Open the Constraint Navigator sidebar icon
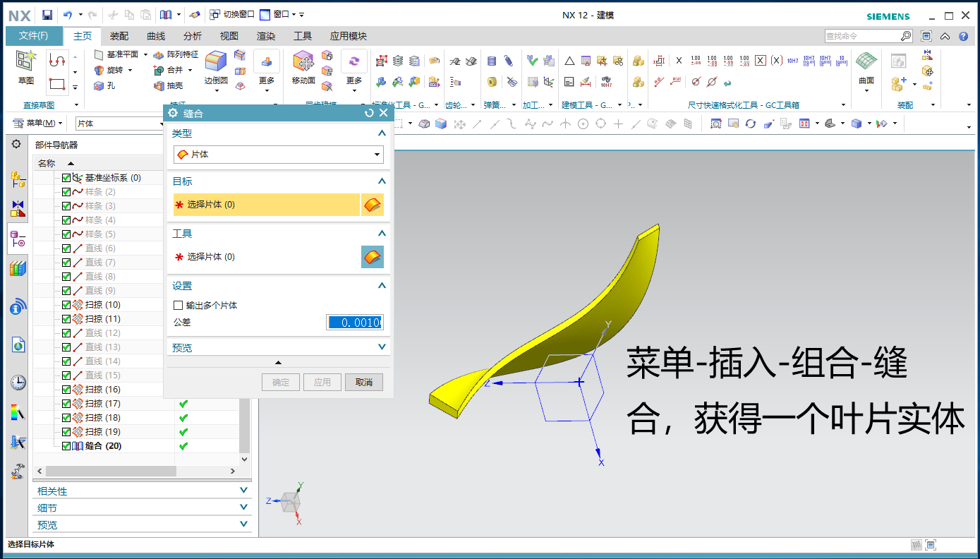The height and width of the screenshot is (559, 980). [x=18, y=209]
